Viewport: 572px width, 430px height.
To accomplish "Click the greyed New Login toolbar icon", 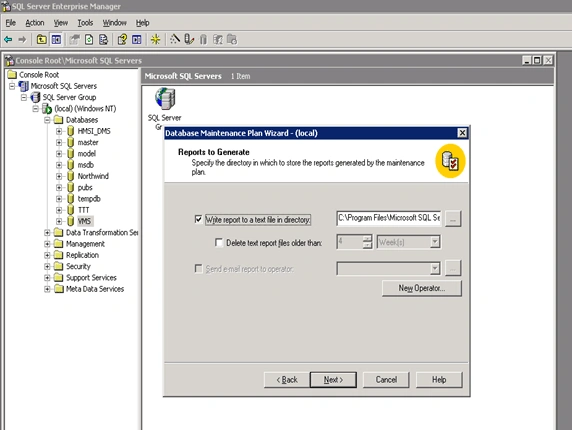I will click(218, 39).
